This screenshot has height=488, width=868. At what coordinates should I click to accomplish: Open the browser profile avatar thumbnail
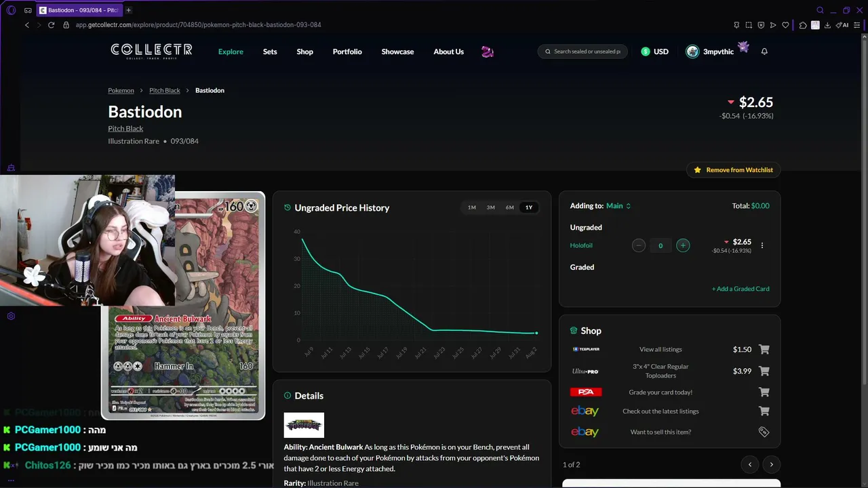(815, 25)
